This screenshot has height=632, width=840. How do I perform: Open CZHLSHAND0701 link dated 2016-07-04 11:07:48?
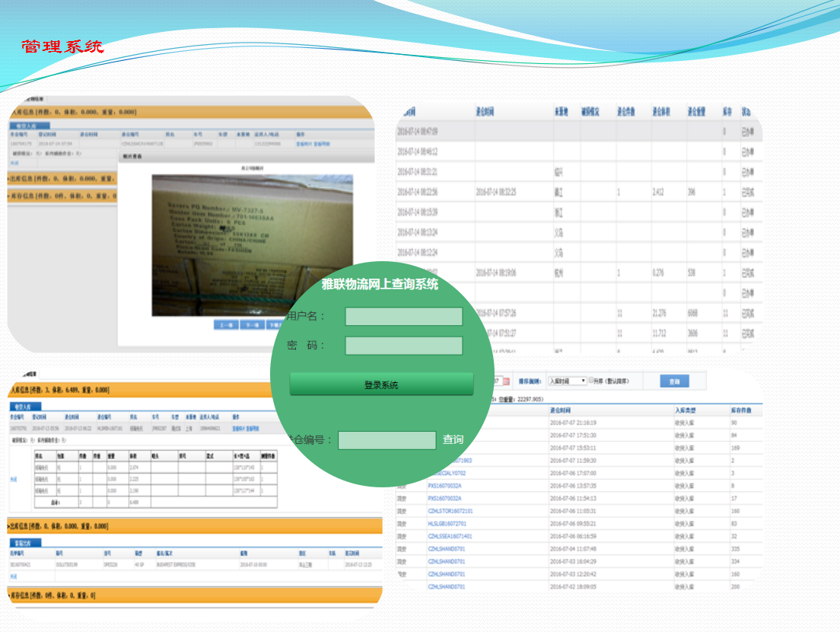[x=446, y=549]
